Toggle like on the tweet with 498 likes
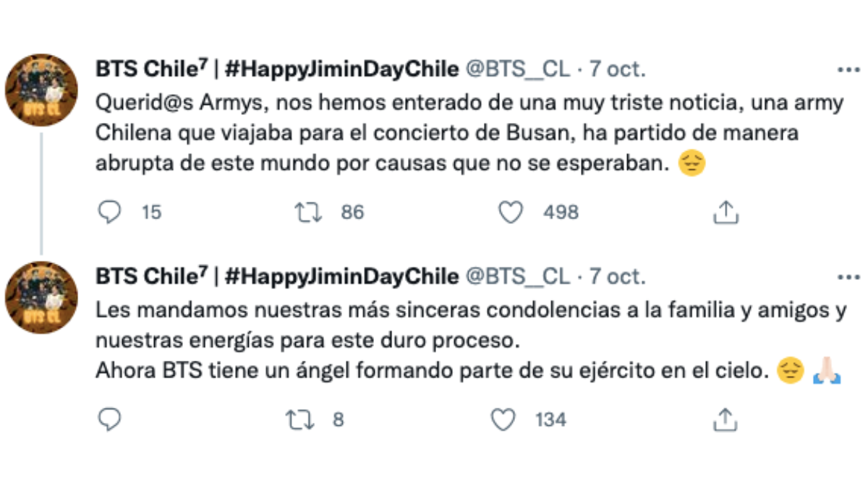 [512, 212]
